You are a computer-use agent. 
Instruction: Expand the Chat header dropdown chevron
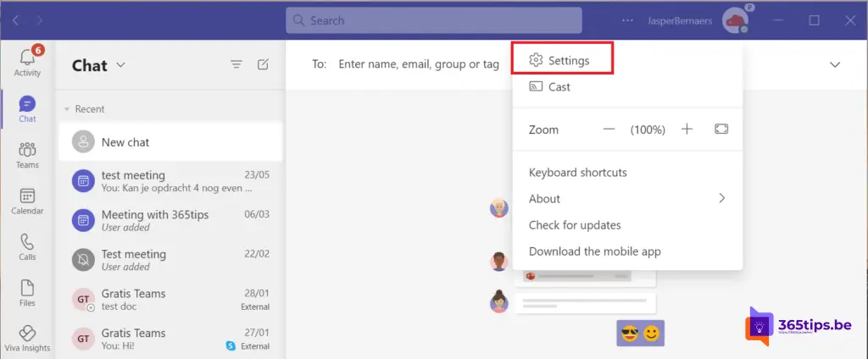point(120,65)
